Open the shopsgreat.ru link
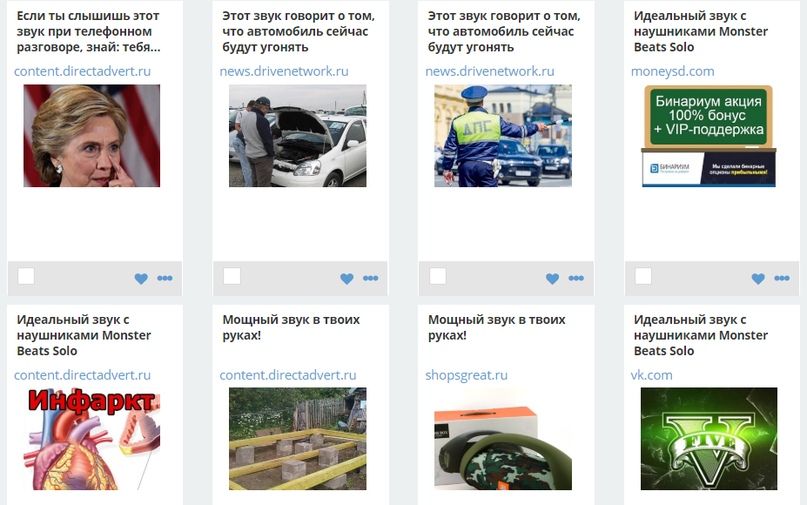Screen dimensions: 807x505 (x=466, y=375)
